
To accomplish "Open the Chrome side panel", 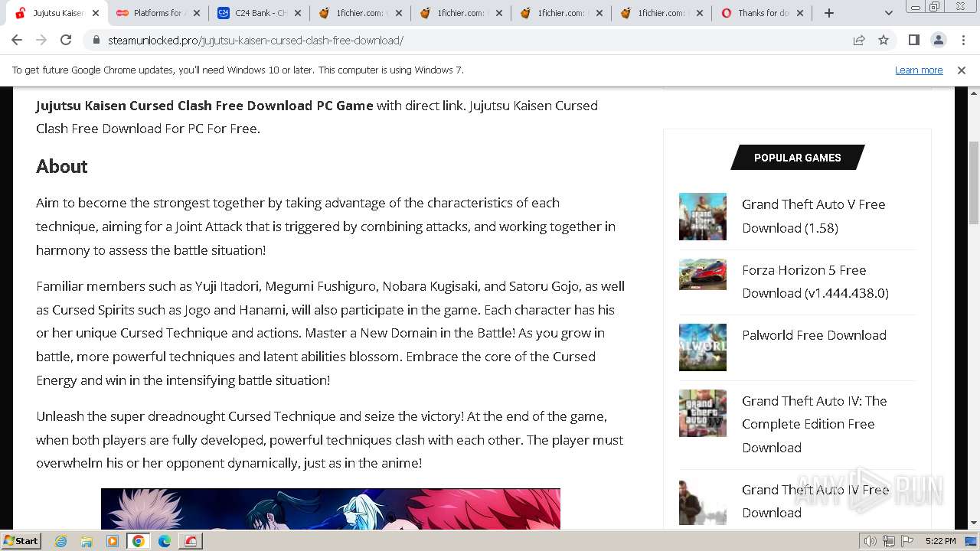I will click(913, 40).
